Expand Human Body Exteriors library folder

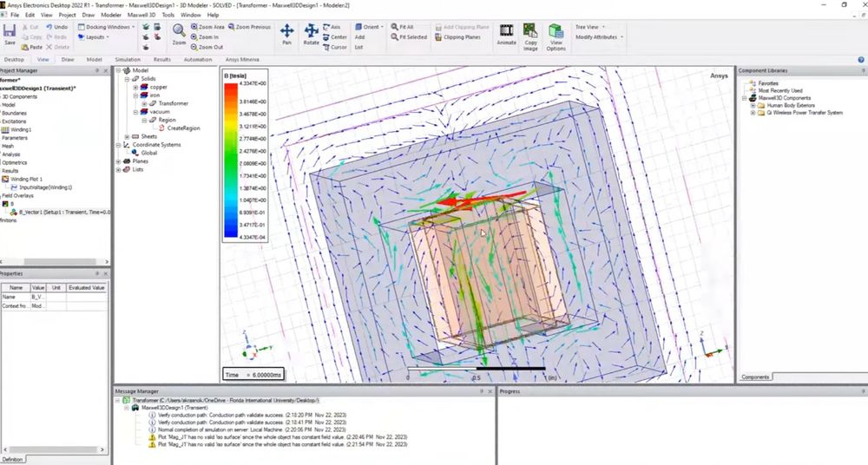(753, 105)
